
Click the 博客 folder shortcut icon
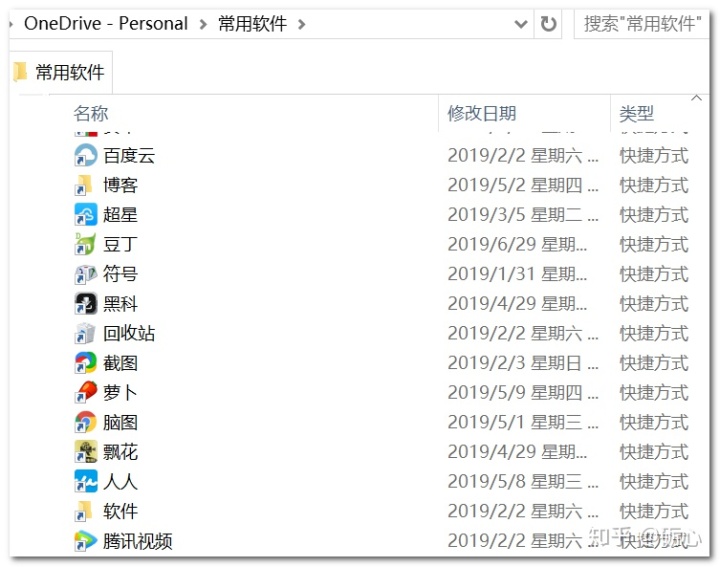click(86, 185)
